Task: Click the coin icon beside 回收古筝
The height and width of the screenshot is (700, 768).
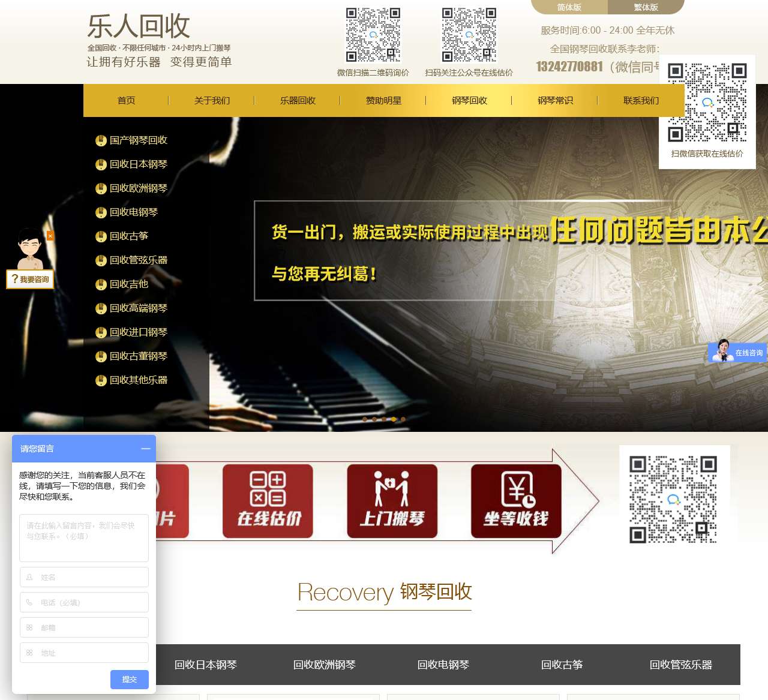Action: point(100,236)
